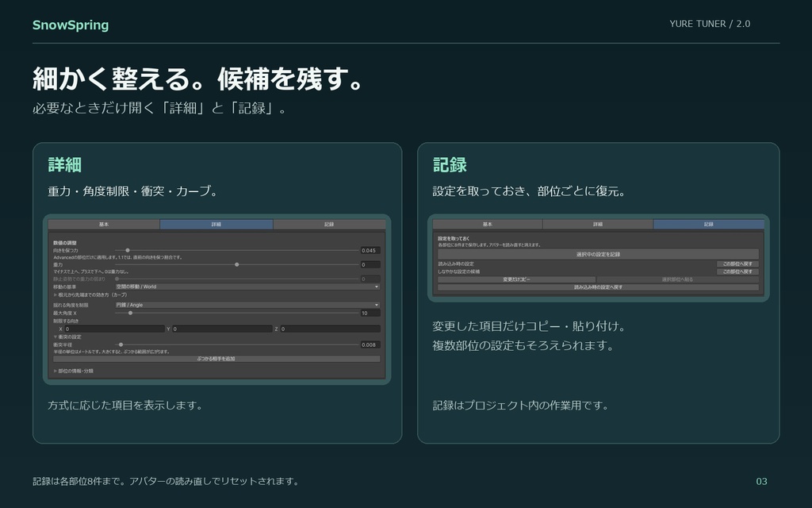The width and height of the screenshot is (812, 508).
Task: Click the 細かく整える。候補を残す。 headline
Action: pyautogui.click(x=197, y=79)
